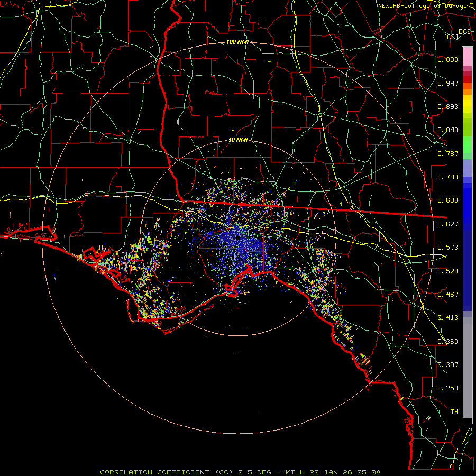
Task: Click the 0.360 legend value
Action: [x=448, y=342]
